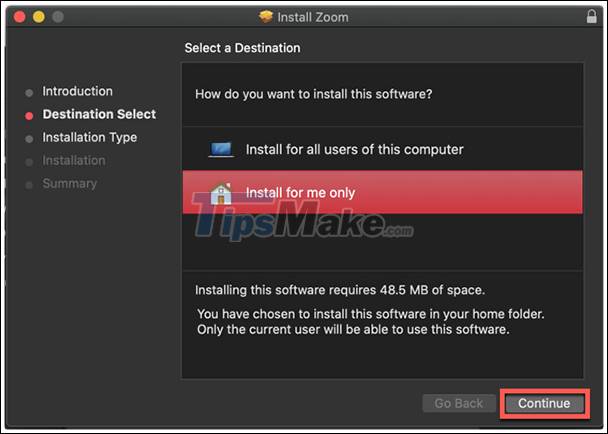The image size is (608, 434).
Task: Select Install for all users of this computer
Action: coord(382,149)
